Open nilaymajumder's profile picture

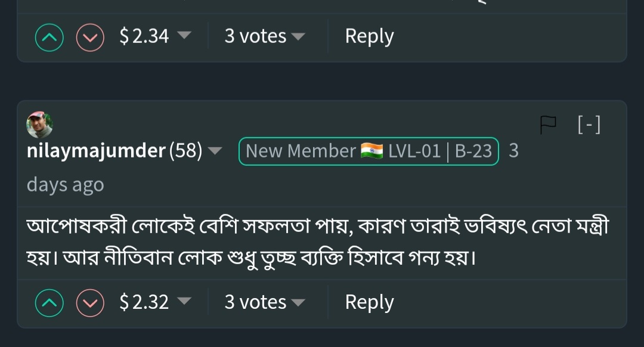click(x=39, y=125)
